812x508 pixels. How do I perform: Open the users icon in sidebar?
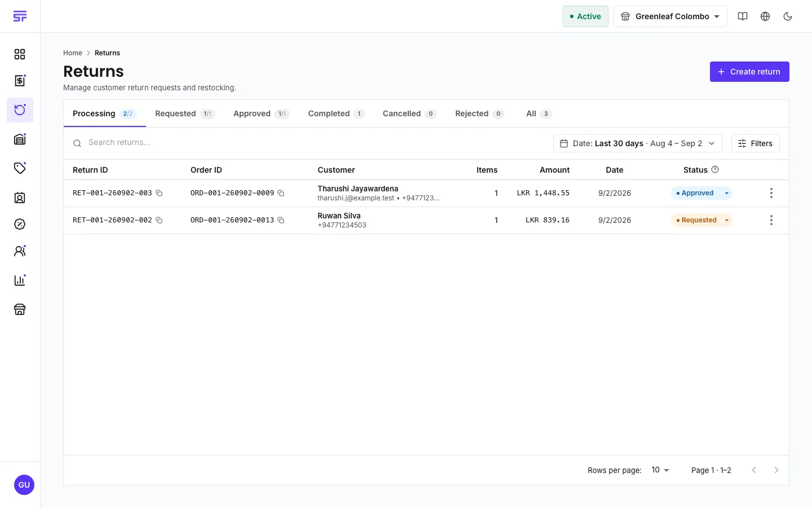click(20, 251)
